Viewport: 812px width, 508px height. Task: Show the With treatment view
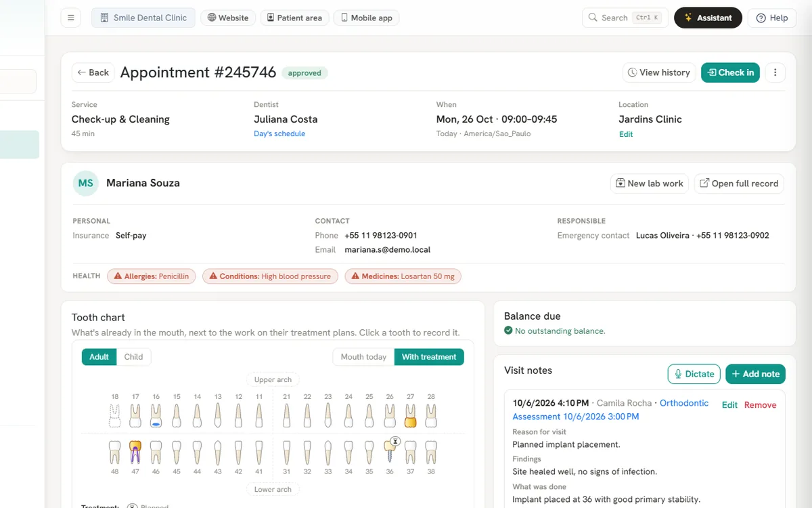[429, 357]
